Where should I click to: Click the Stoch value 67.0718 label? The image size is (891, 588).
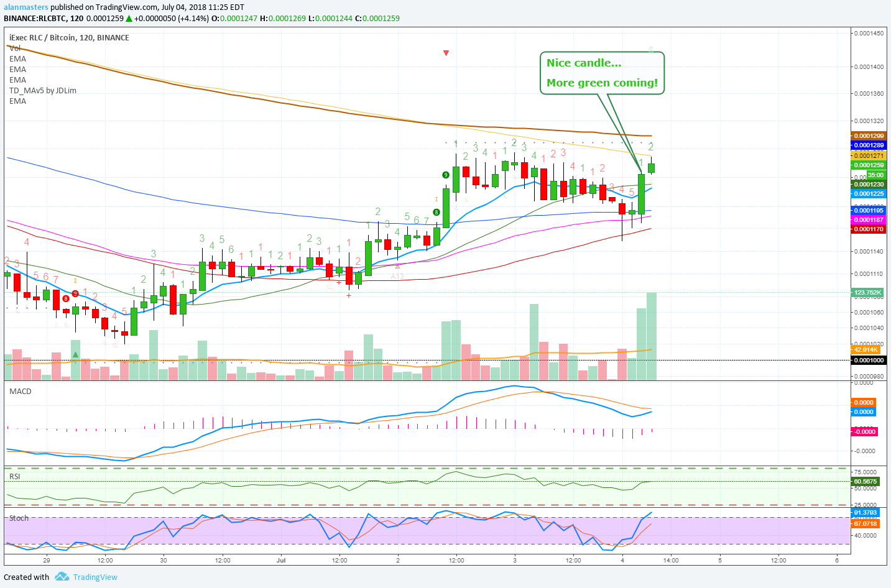tap(865, 523)
